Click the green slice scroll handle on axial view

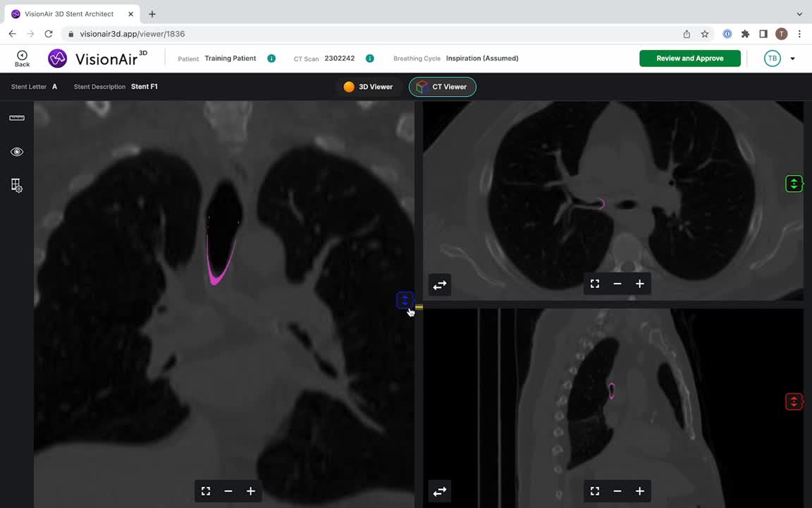click(x=794, y=183)
